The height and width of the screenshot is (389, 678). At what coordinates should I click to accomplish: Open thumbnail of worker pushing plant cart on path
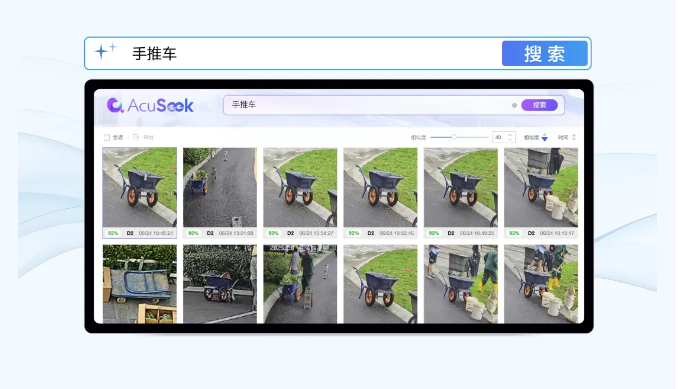pos(300,284)
